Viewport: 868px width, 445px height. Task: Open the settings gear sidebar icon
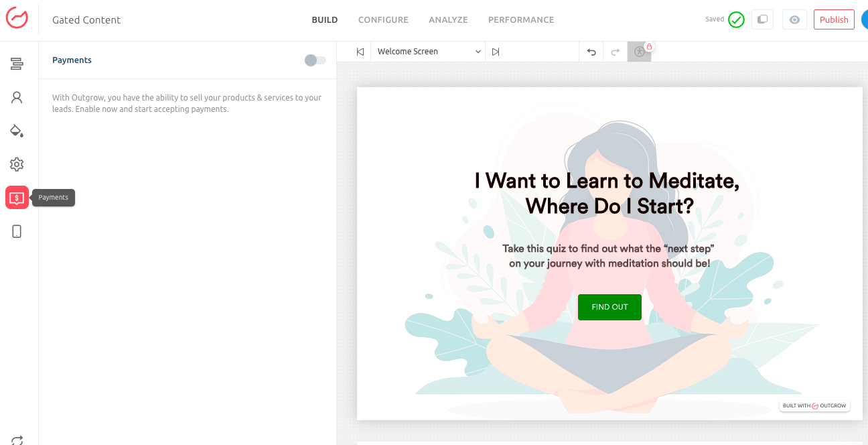pos(17,164)
